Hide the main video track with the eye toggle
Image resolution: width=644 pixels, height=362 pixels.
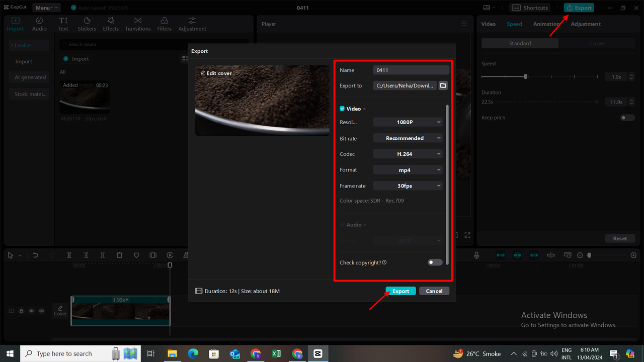coord(31,311)
